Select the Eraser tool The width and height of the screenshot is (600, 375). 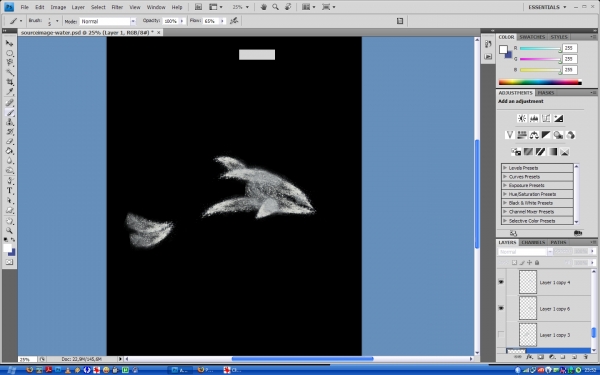10,142
